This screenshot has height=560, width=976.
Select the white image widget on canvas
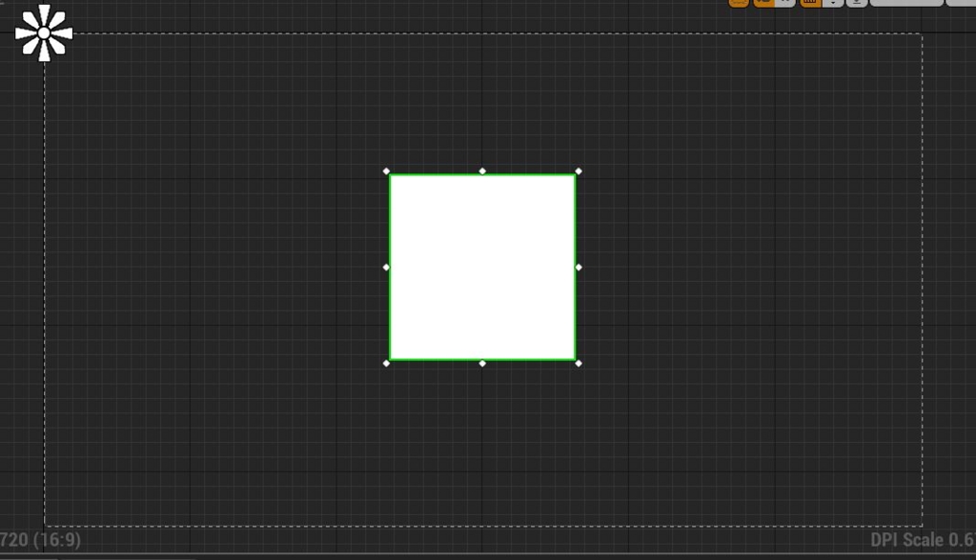pyautogui.click(x=482, y=267)
